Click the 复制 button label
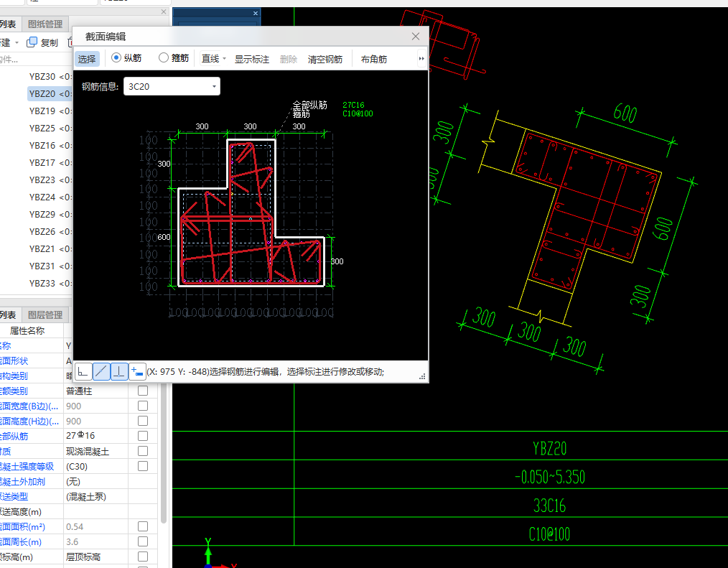The image size is (728, 568). pos(50,43)
